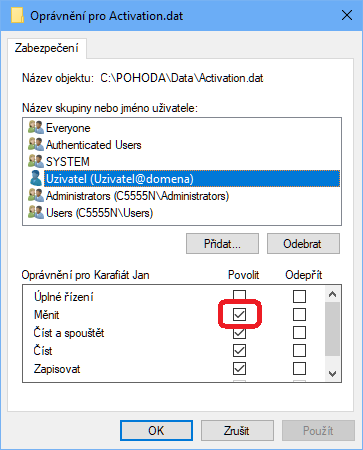This screenshot has height=450, width=363.
Task: Click the Users group icon
Action: (x=36, y=212)
